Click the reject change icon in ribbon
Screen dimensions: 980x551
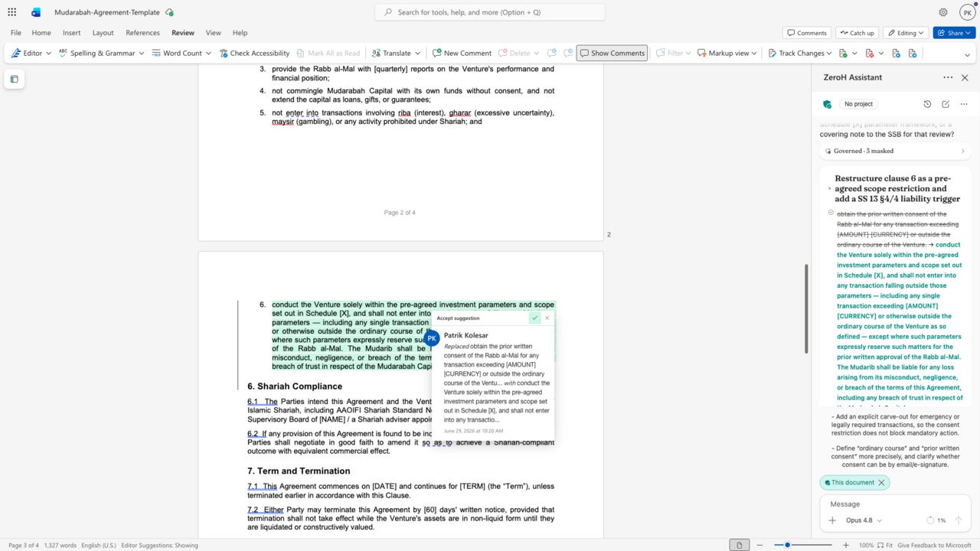[869, 53]
